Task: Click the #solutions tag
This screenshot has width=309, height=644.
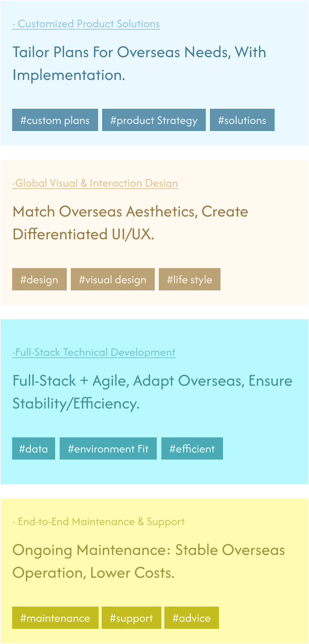Action: coord(242,120)
